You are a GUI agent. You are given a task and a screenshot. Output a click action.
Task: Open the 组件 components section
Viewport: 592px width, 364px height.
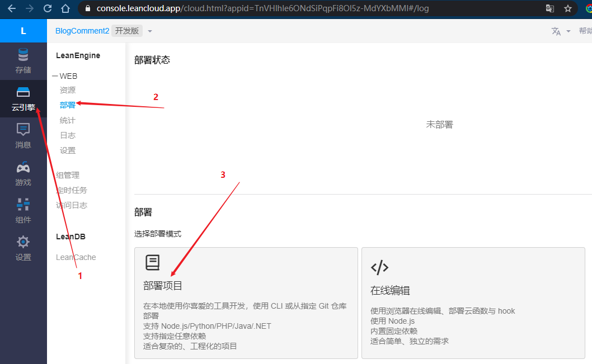[23, 211]
